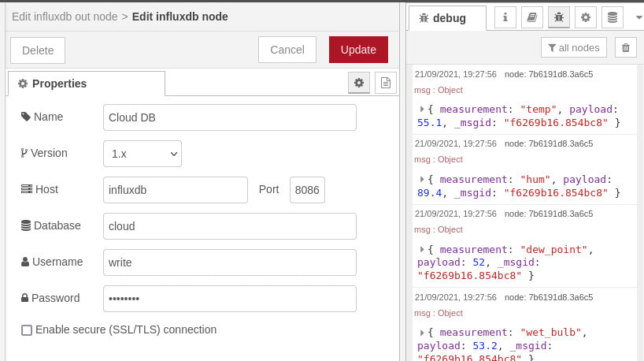644x361 pixels.
Task: Enable secure SSL/TLS connection checkbox
Action: coord(27,330)
